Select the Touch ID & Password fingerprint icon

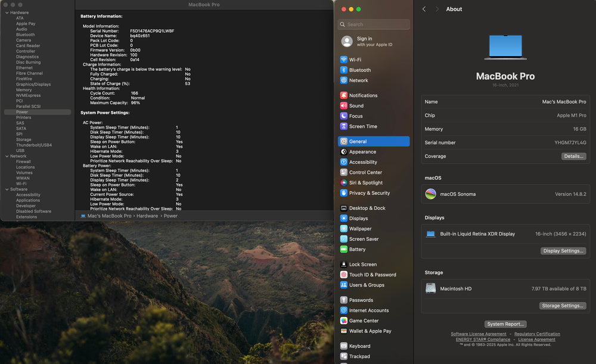[344, 275]
